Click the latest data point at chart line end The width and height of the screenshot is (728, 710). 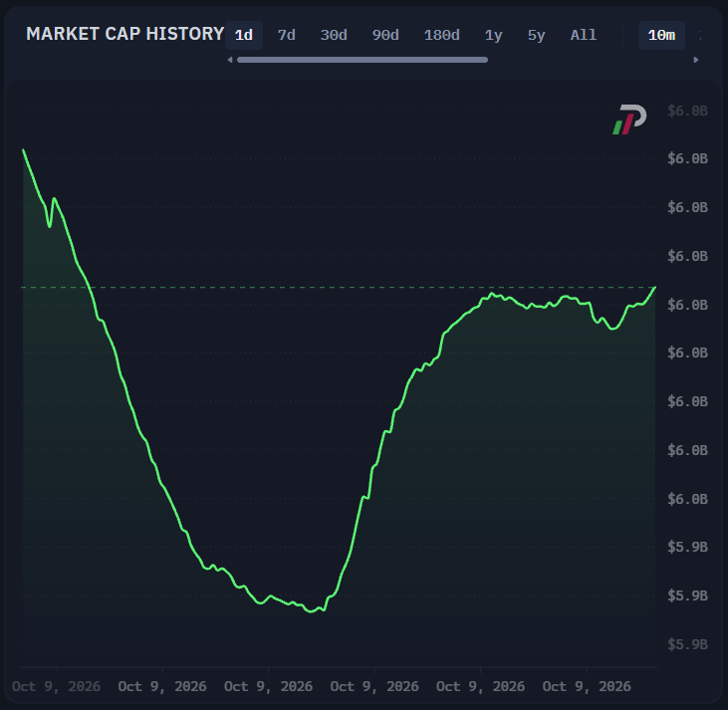click(655, 288)
